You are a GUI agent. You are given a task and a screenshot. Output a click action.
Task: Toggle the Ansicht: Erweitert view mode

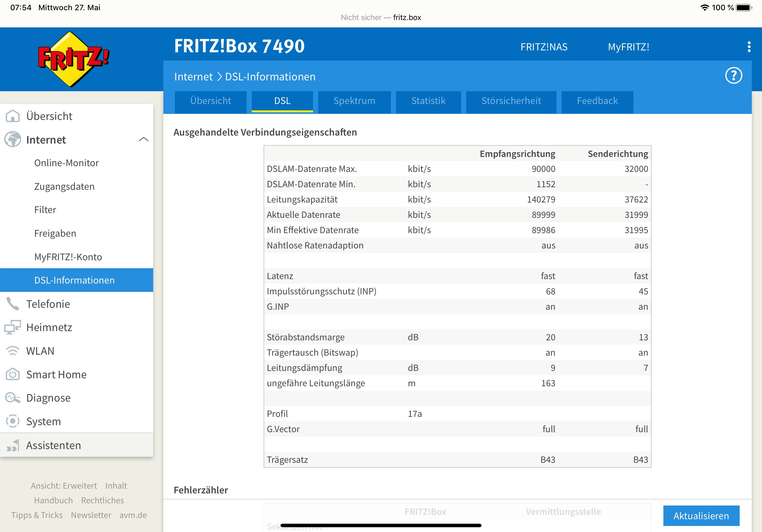(64, 485)
